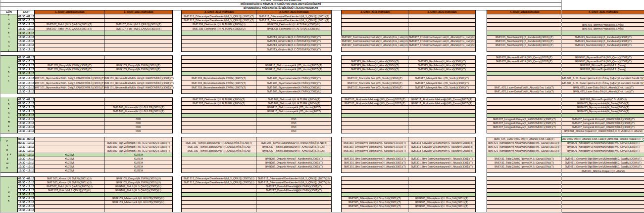The image size is (644, 213).
Task: Select Cuma 13:30 BMB305_Mikroişlemci, 3. SINIF-2021
Action: tap(441, 198)
